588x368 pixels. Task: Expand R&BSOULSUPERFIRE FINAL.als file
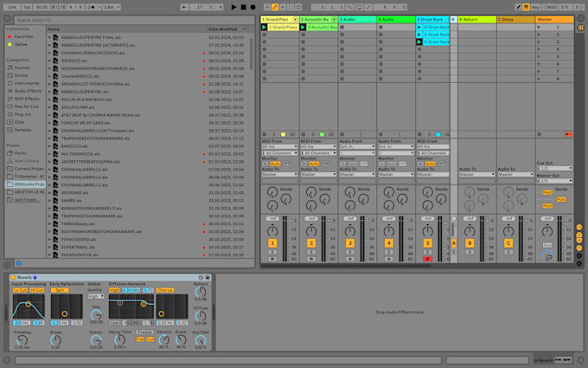[49, 37]
